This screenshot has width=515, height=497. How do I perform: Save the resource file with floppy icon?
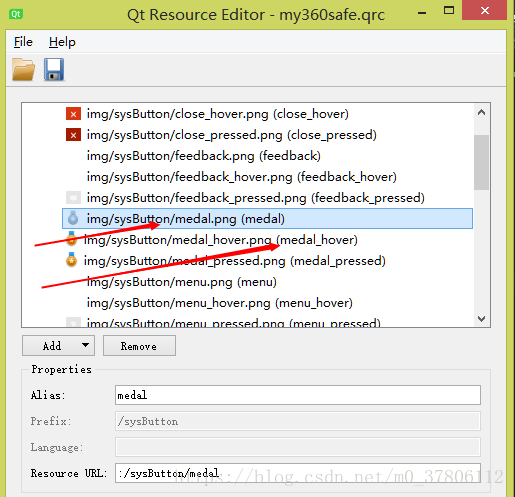pos(54,69)
